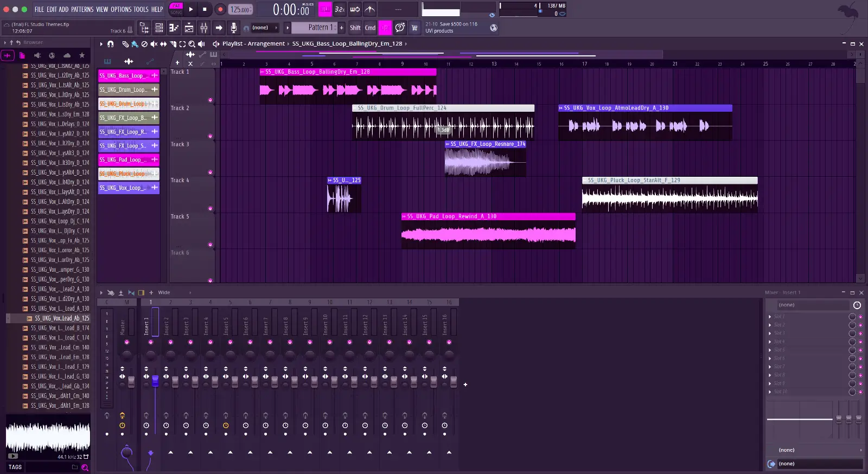Click the Shift button in toolbar
Screen dimensions: 868x474
(x=355, y=28)
